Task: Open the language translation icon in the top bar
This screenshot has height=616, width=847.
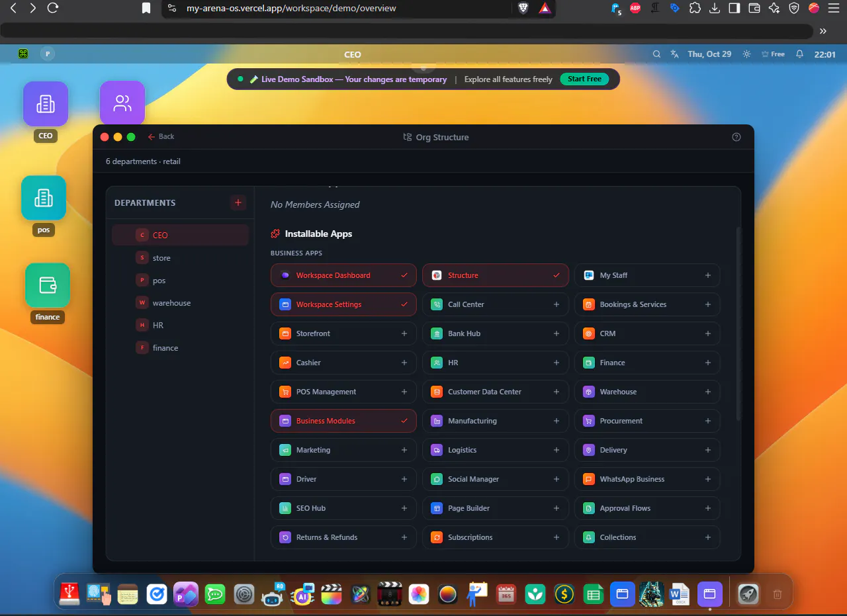Action: point(674,54)
